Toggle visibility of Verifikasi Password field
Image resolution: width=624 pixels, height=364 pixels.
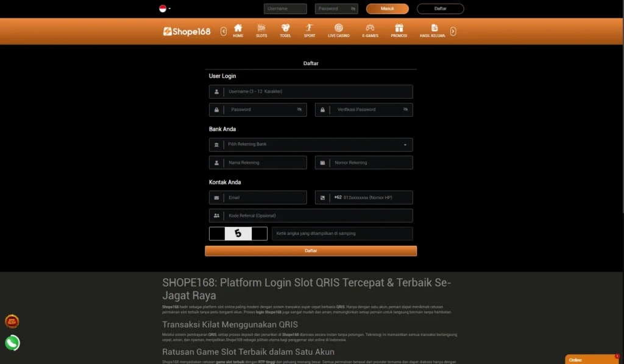405,110
